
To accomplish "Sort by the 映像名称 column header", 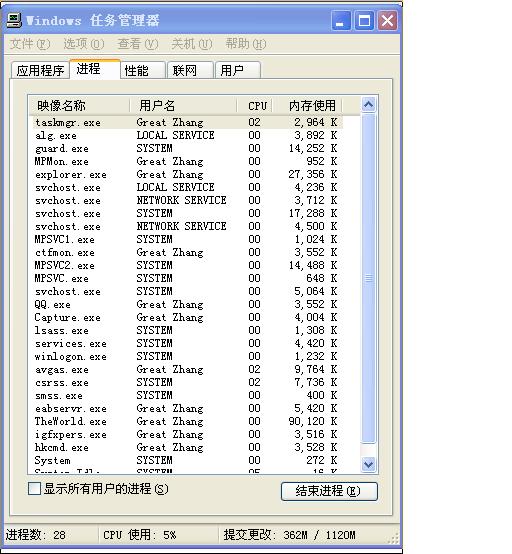I will click(79, 105).
